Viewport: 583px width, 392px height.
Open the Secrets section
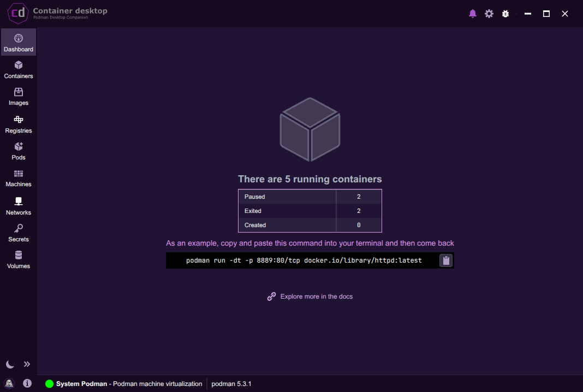click(18, 233)
